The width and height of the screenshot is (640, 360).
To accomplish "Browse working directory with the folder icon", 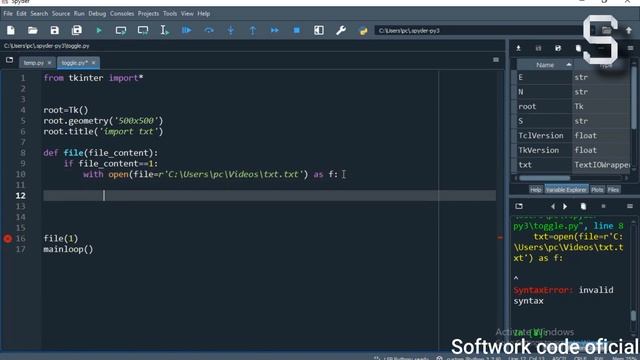I will coord(607,30).
